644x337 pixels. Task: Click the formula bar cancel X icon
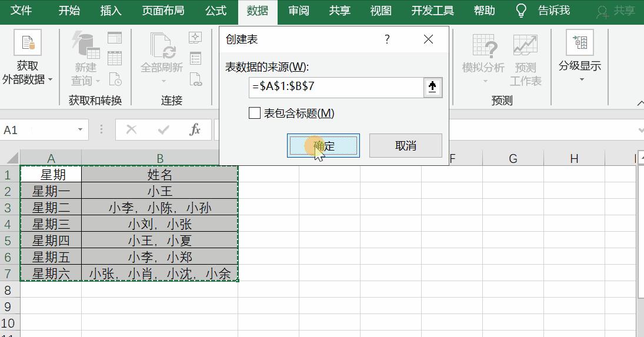pos(131,130)
